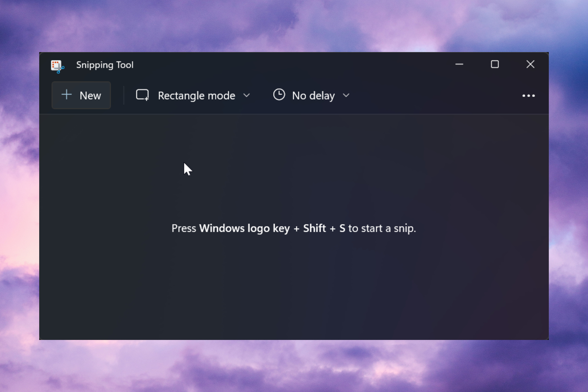This screenshot has width=588, height=392.
Task: Expand delay timer dropdown chevron
Action: pos(346,95)
